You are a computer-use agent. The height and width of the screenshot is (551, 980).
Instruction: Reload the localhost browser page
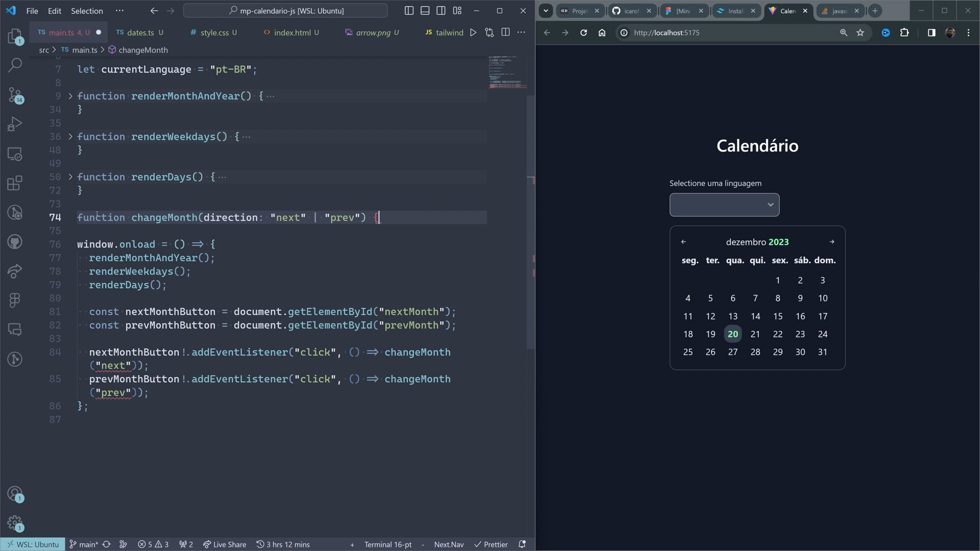[583, 33]
